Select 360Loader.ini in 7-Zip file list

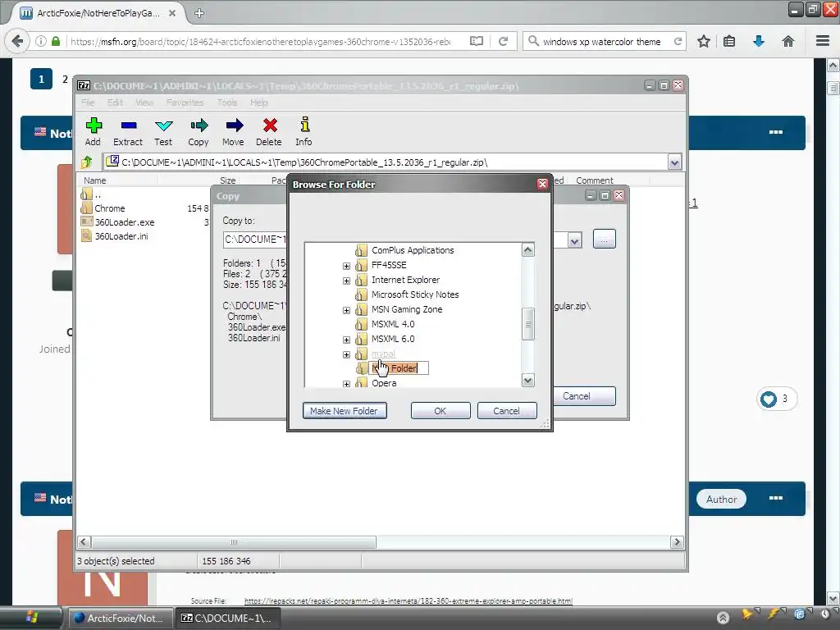tap(121, 236)
